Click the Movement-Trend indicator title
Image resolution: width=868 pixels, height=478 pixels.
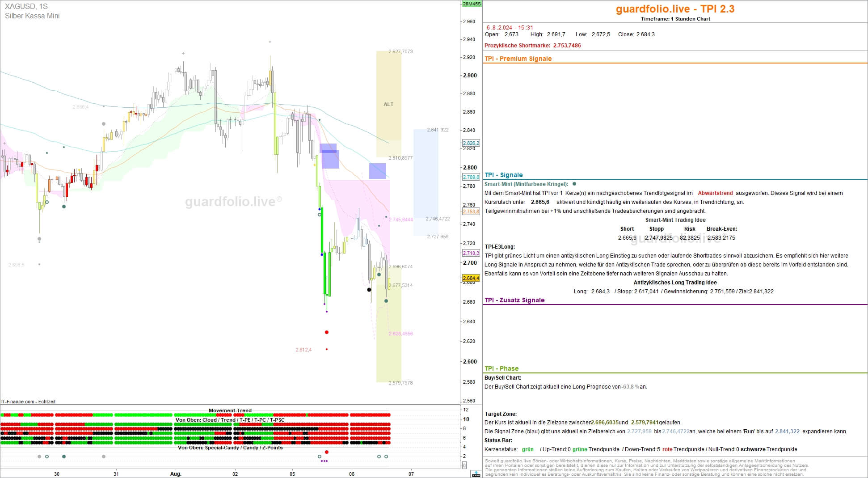click(230, 410)
